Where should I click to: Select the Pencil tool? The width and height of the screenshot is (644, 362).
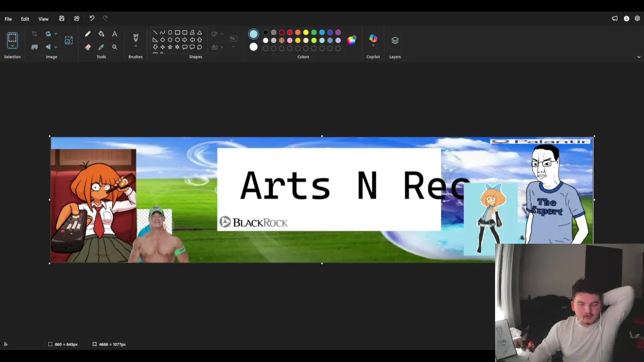coord(88,34)
